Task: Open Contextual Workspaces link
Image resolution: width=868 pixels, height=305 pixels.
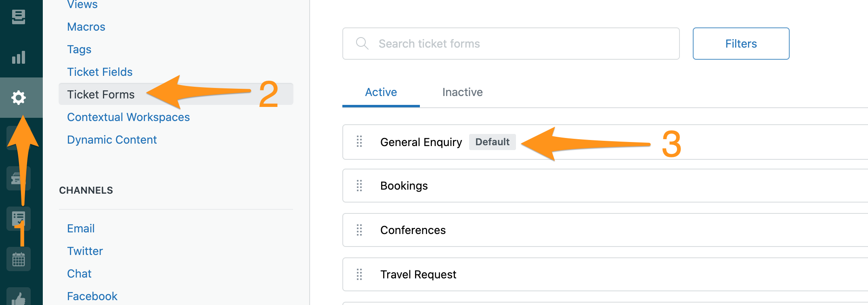Action: 128,117
